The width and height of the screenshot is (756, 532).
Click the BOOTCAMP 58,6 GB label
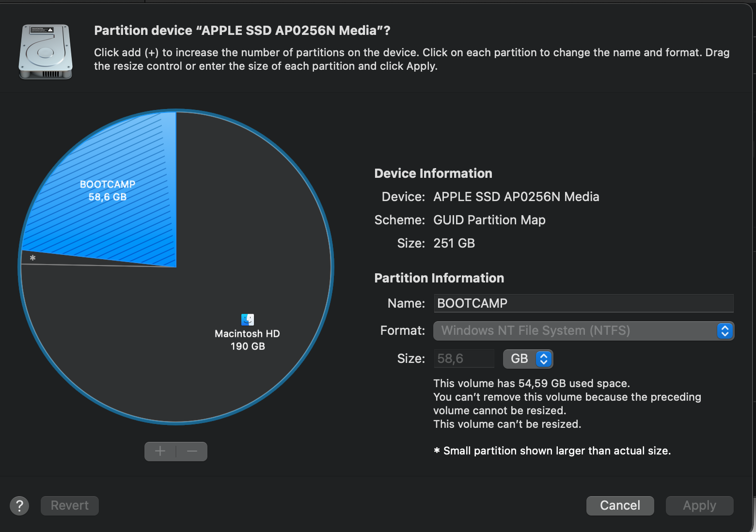[107, 190]
